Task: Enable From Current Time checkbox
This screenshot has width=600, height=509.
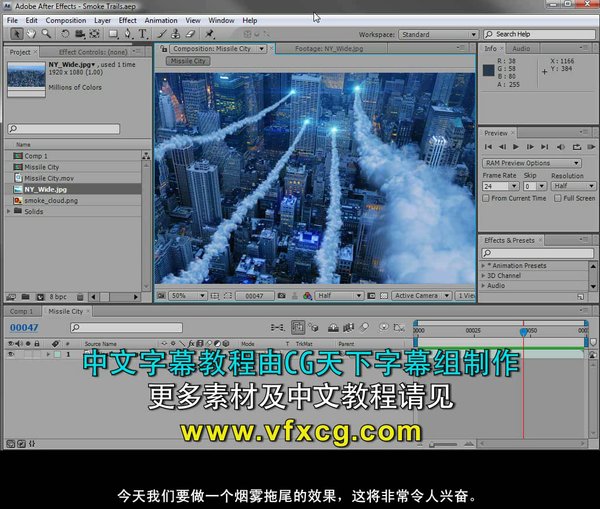Action: click(486, 198)
